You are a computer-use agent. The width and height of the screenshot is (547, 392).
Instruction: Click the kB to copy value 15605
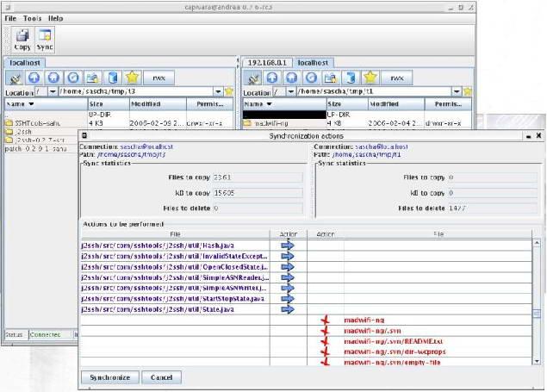click(x=258, y=193)
